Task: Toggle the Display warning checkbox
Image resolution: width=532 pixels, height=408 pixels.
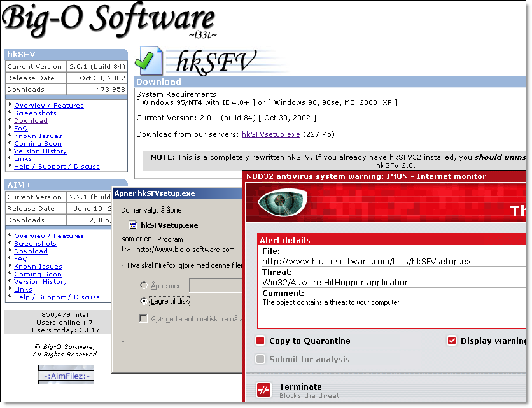Action: [452, 341]
